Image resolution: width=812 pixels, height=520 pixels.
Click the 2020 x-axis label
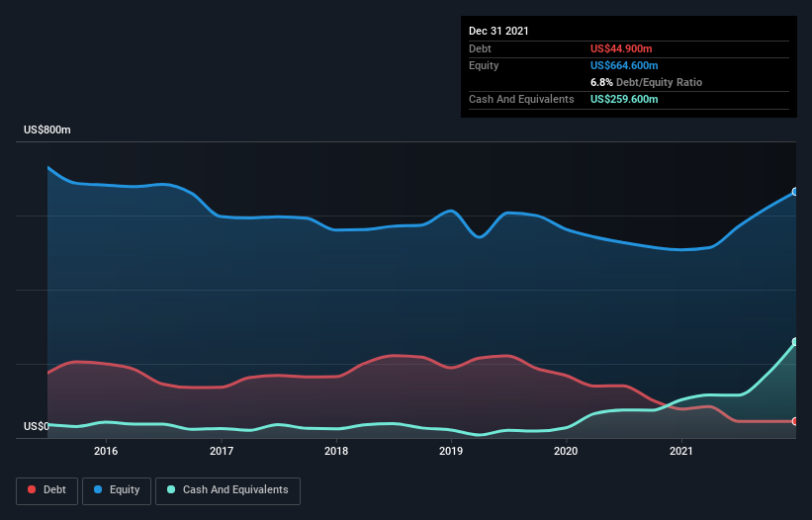pos(566,451)
